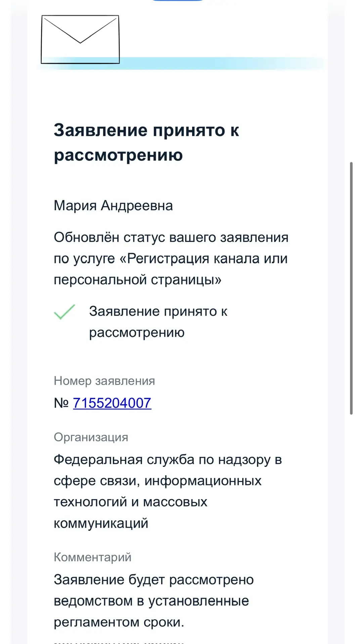The width and height of the screenshot is (355, 644).
Task: Click the vertical scrollbar thumb
Action: [x=351, y=288]
